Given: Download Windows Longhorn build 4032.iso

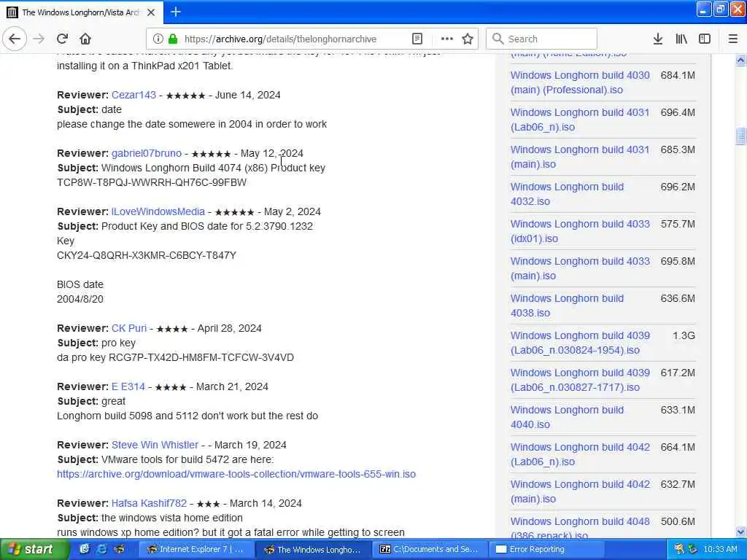Looking at the screenshot, I should click(x=567, y=194).
